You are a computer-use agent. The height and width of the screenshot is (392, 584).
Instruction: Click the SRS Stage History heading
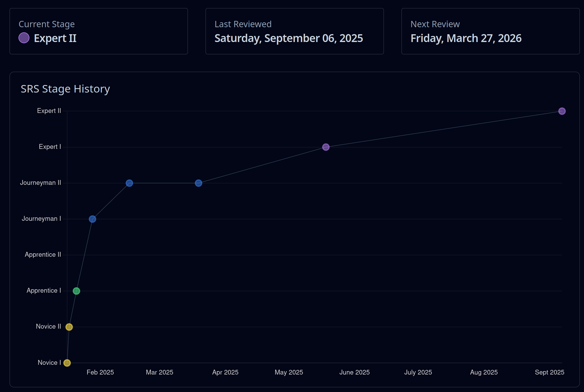pyautogui.click(x=65, y=89)
